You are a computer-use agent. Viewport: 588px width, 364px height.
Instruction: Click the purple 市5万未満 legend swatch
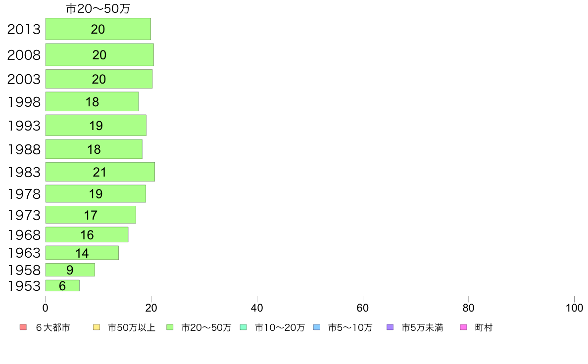click(x=390, y=327)
